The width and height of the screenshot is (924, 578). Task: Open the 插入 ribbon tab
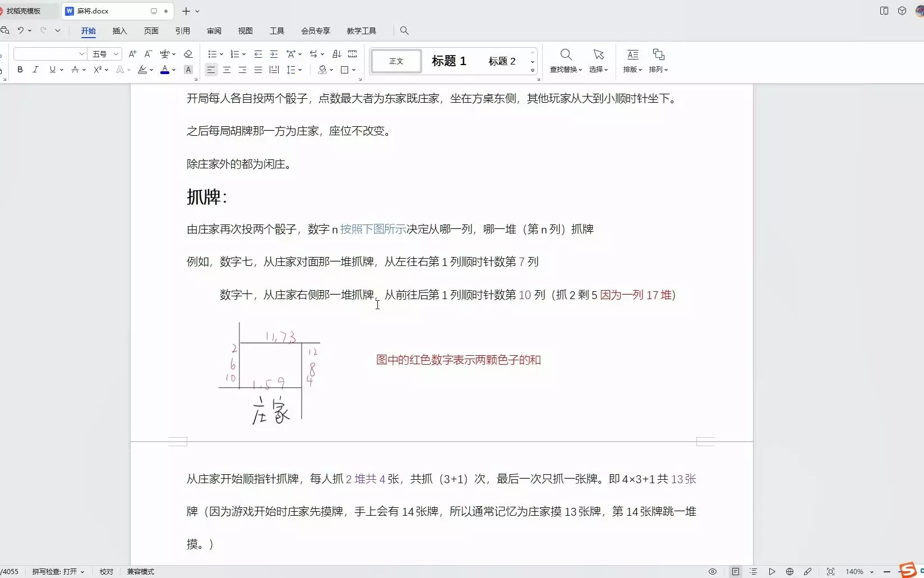[x=120, y=31]
